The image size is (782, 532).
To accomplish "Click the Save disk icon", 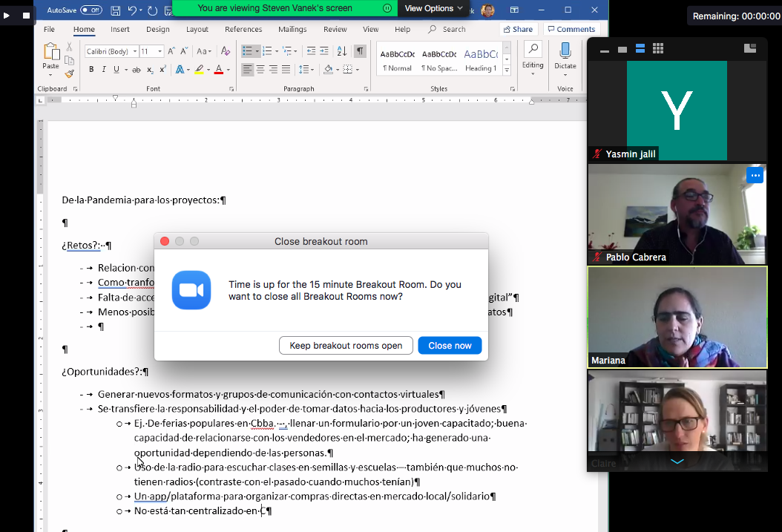I will tap(116, 10).
